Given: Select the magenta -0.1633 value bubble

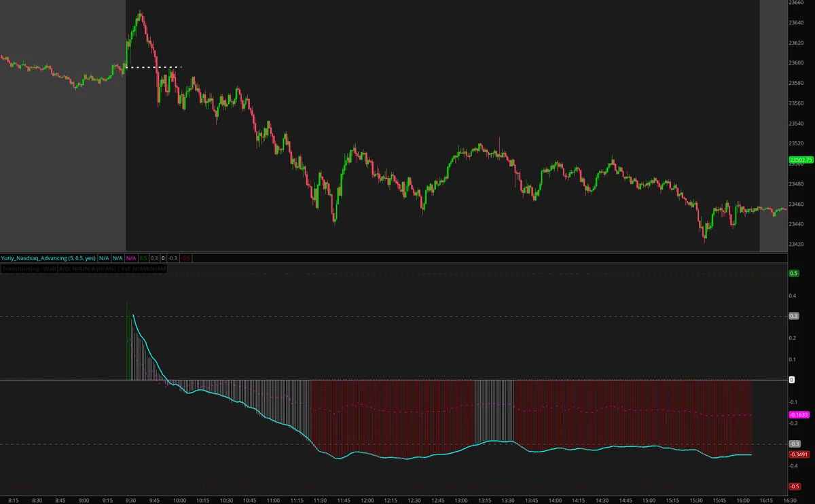Looking at the screenshot, I should [798, 414].
